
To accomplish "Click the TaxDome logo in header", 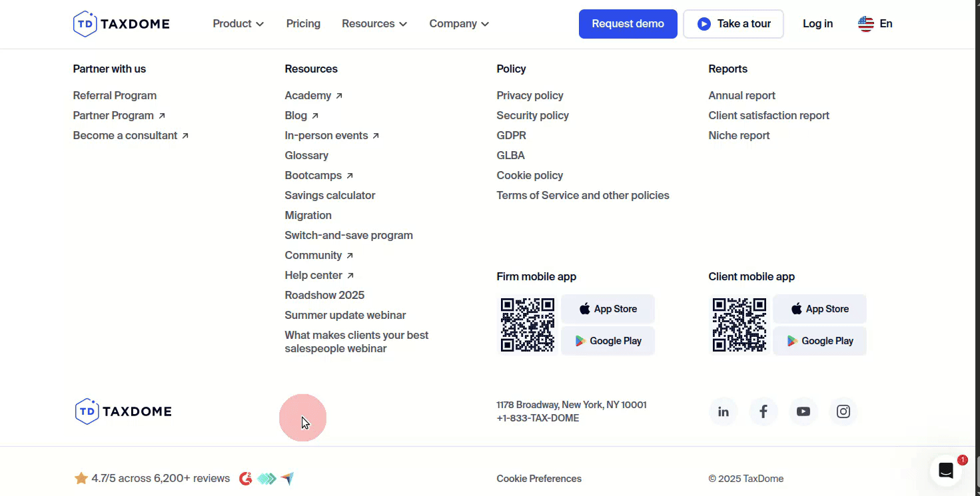I will [x=121, y=24].
